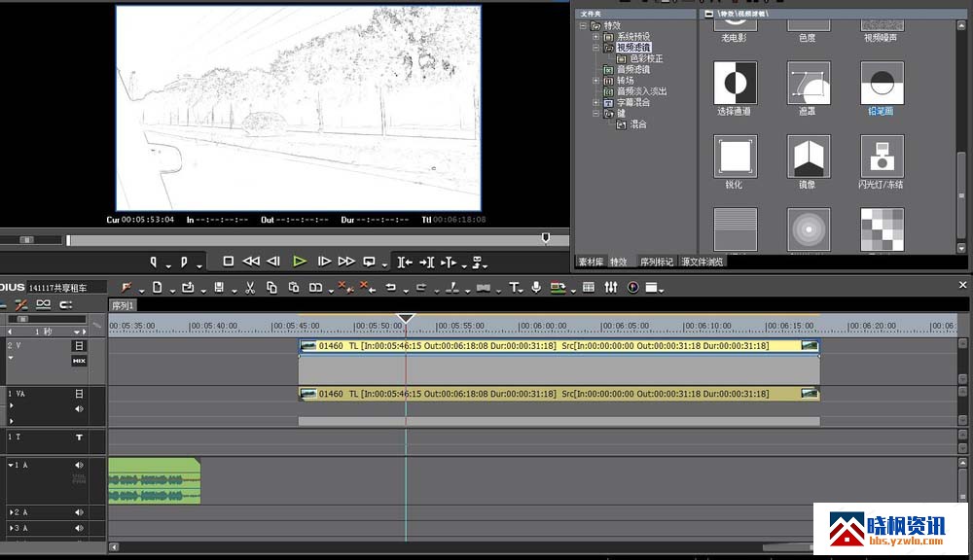973x560 pixels.
Task: Step back one frame in the preview
Action: click(x=273, y=262)
